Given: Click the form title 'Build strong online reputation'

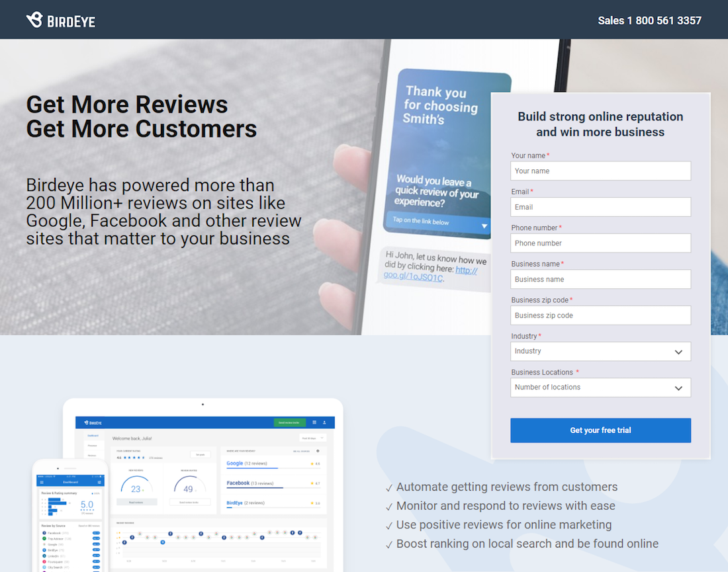Looking at the screenshot, I should (600, 116).
